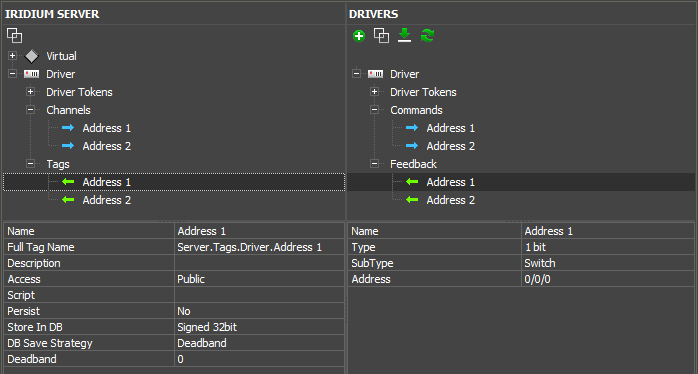Image resolution: width=698 pixels, height=374 pixels.
Task: Select Address 2 label under Commands
Action: [x=451, y=146]
